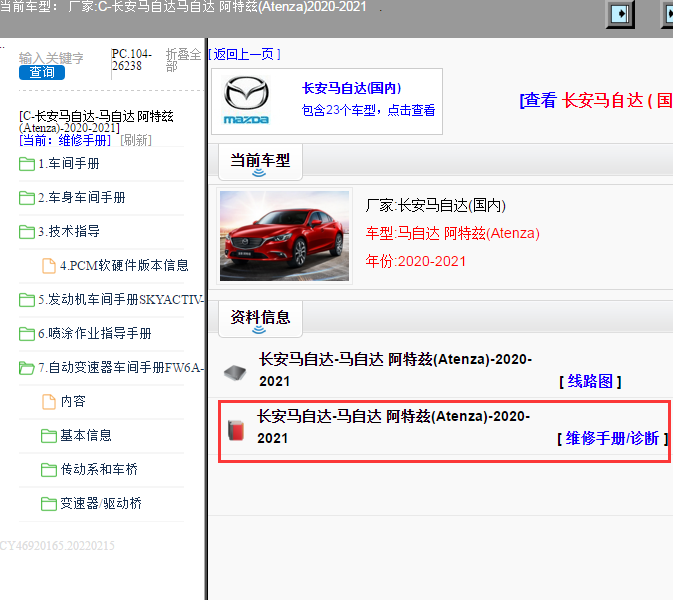Click folder icon beside 2.车身车间手册

[x=27, y=198]
